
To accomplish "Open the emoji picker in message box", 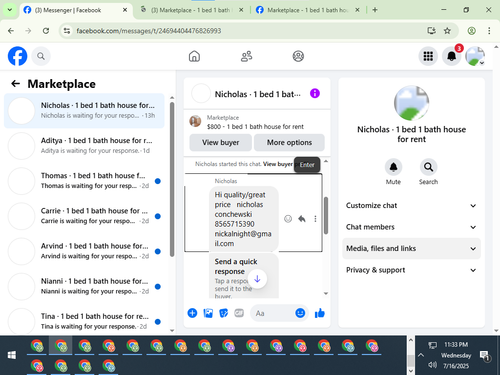I will [x=300, y=313].
